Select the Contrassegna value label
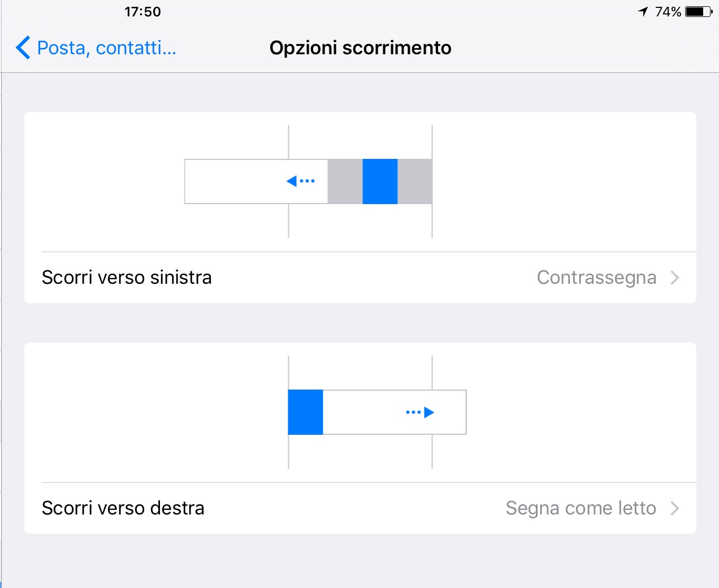Screen dimensions: 719x588 tap(596, 278)
